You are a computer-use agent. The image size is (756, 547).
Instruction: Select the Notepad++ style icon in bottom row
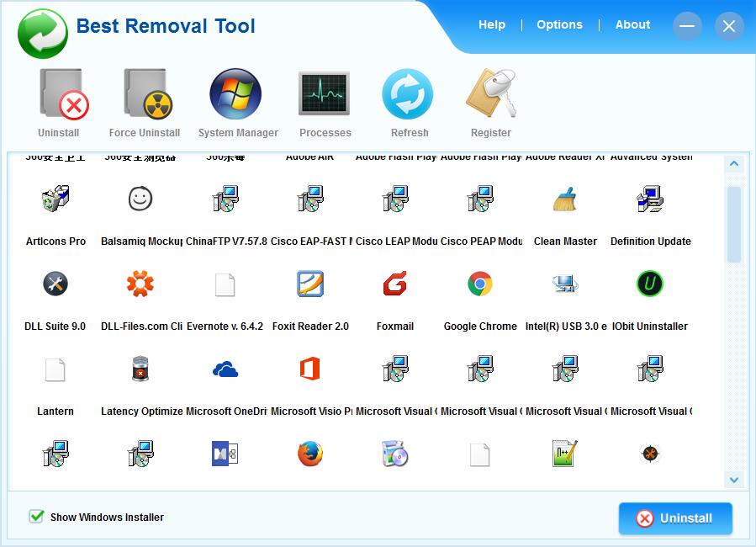pyautogui.click(x=564, y=454)
